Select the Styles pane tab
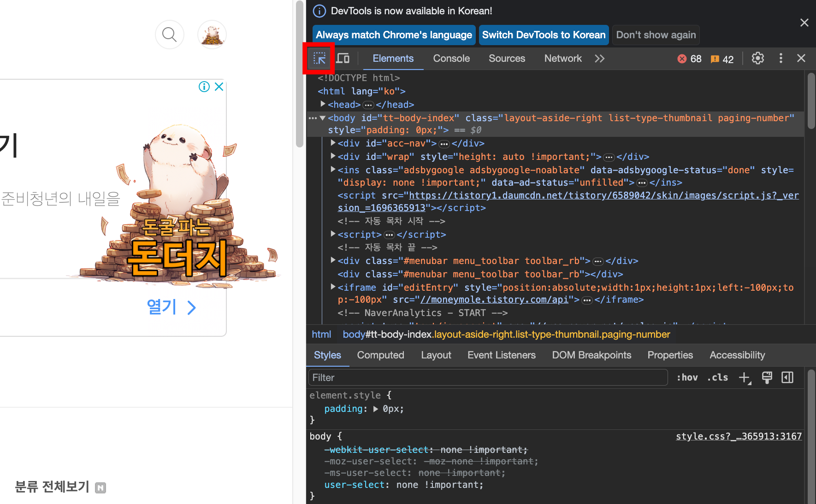816x504 pixels. click(327, 355)
